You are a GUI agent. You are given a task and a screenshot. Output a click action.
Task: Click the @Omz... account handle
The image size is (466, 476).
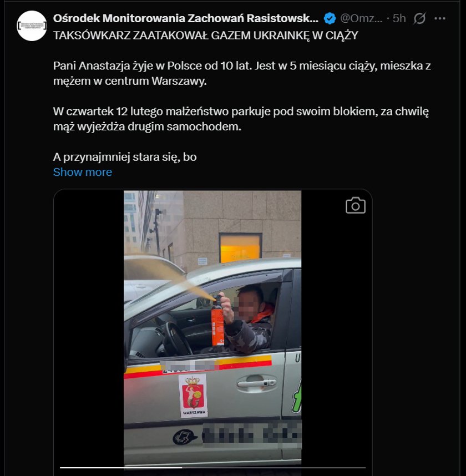(x=361, y=18)
